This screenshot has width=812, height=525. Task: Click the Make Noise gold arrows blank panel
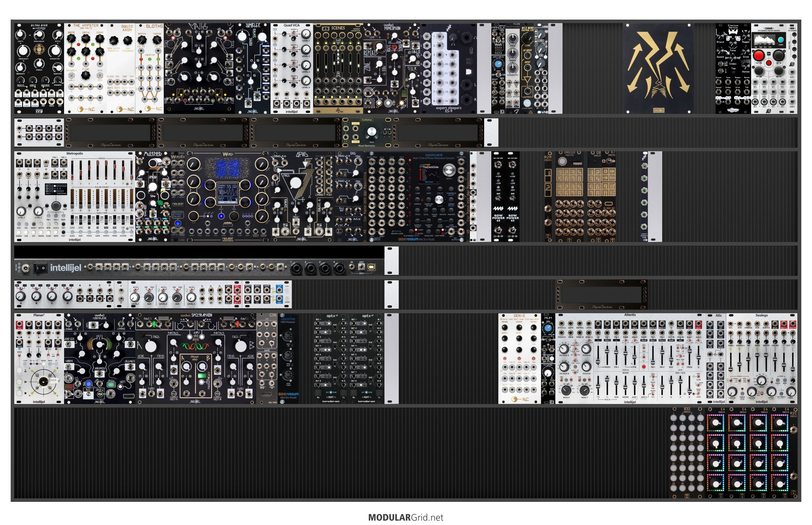[x=659, y=68]
